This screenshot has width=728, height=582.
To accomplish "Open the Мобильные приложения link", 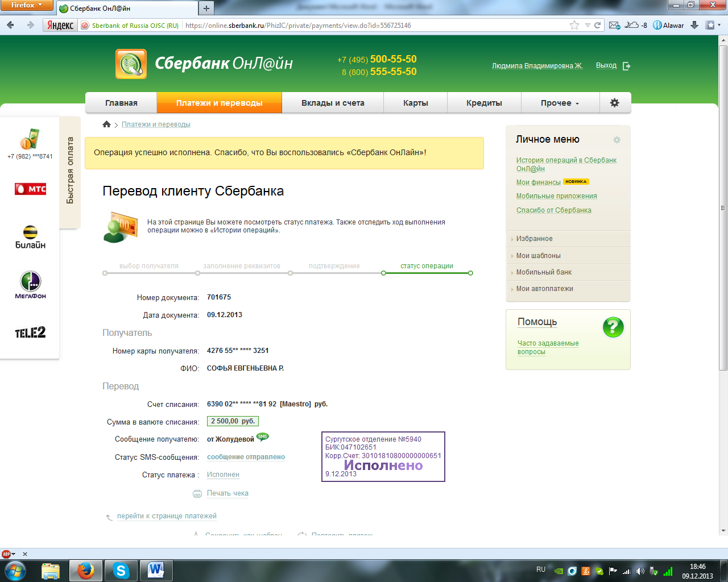I will pyautogui.click(x=557, y=196).
